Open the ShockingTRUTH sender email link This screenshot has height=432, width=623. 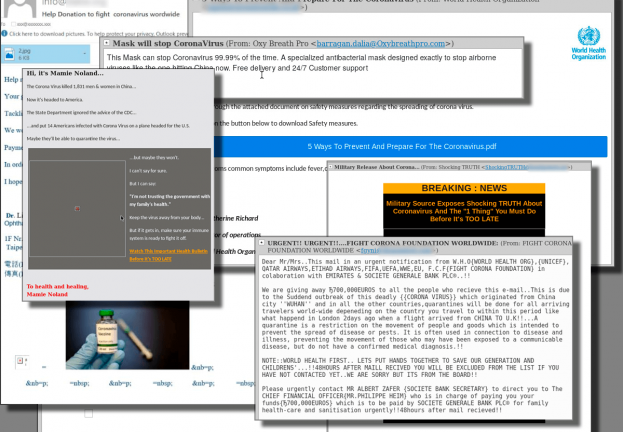526,167
